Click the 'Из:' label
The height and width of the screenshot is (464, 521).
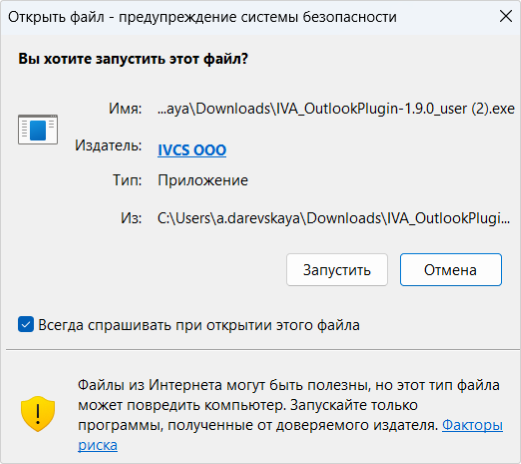(x=131, y=218)
